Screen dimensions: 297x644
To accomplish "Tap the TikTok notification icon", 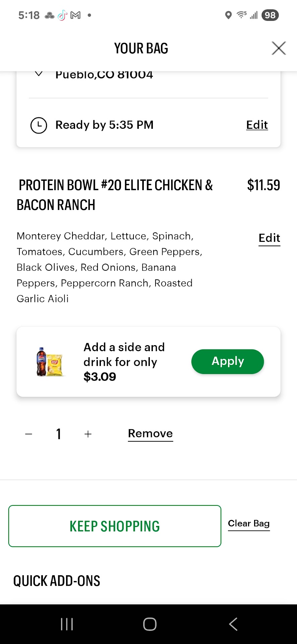I will [x=62, y=15].
